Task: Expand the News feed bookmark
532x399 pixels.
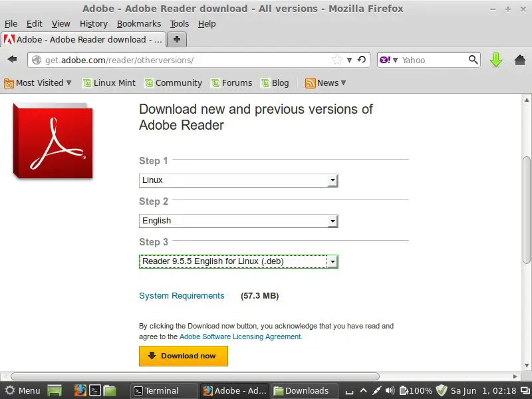Action: pos(325,82)
